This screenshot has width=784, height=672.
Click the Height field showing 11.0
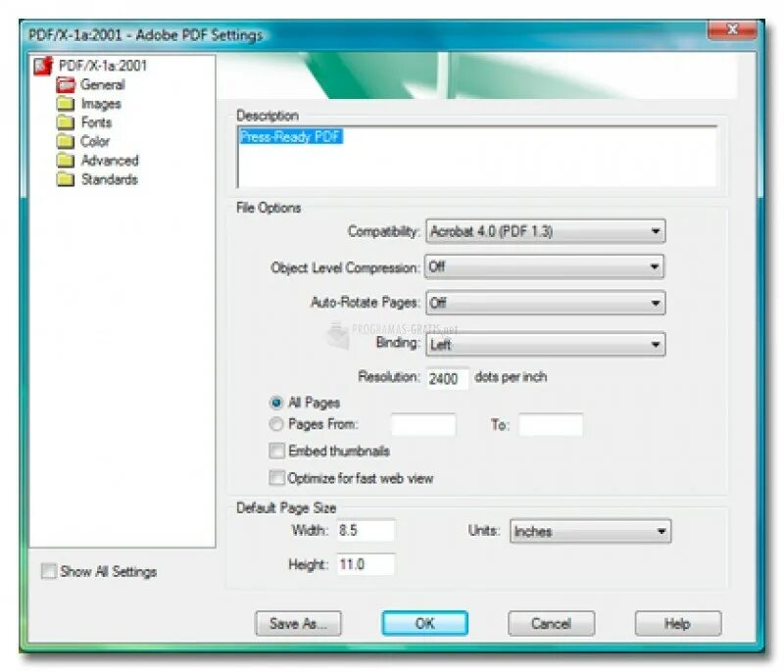tap(366, 564)
